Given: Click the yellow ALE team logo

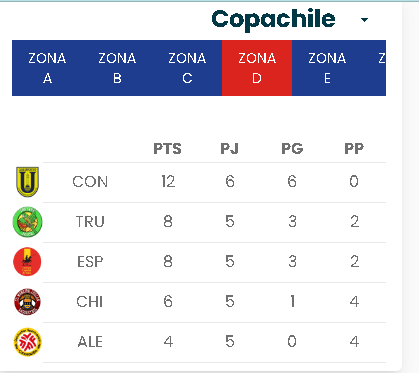Looking at the screenshot, I should pyautogui.click(x=28, y=342).
